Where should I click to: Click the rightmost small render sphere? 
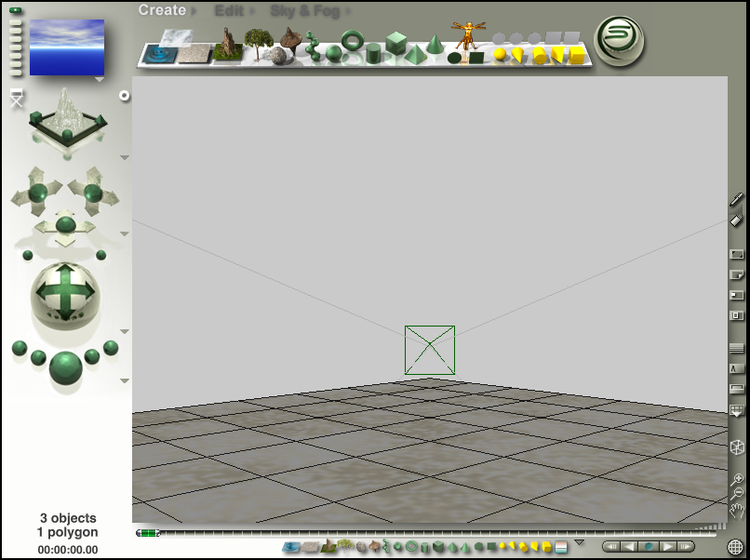click(111, 348)
